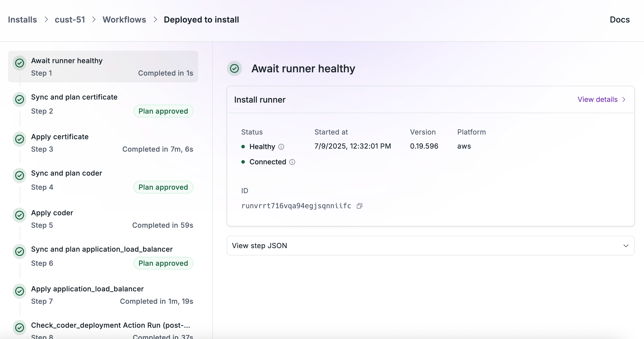Select the Sync and plan coder step
This screenshot has width=644, height=339.
coord(103,180)
